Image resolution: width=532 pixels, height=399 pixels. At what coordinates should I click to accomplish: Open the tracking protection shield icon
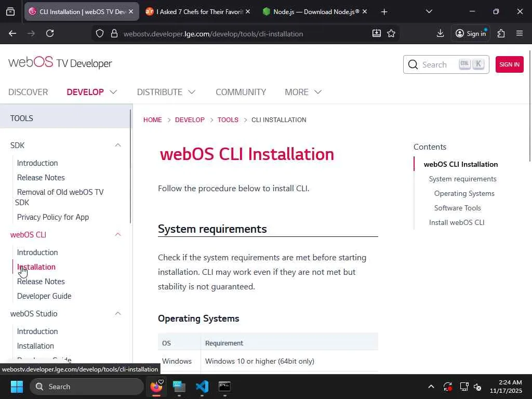[x=99, y=34]
